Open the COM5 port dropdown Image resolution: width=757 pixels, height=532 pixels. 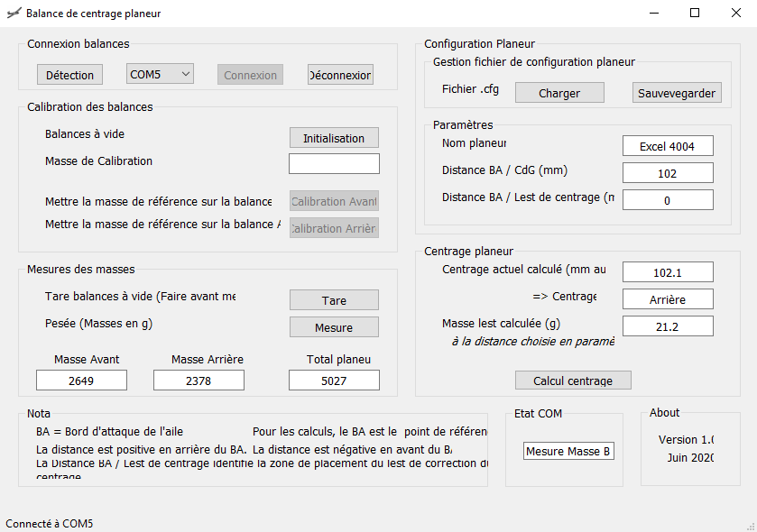tap(160, 74)
